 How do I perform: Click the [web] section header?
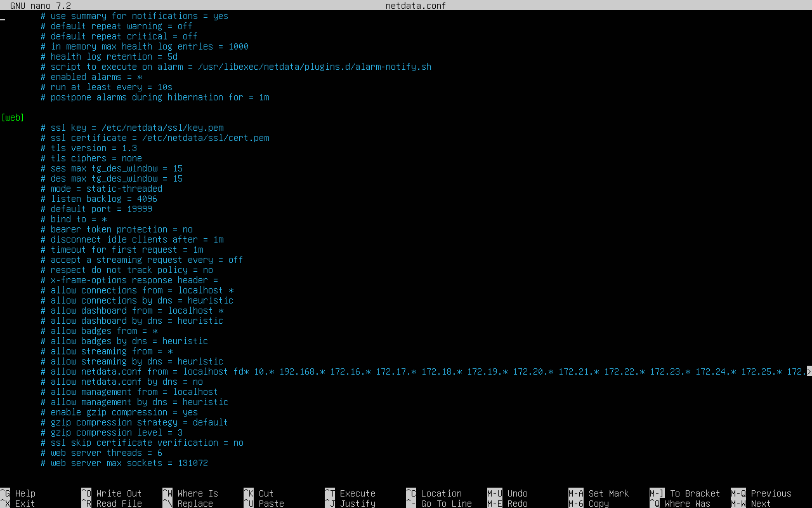13,117
